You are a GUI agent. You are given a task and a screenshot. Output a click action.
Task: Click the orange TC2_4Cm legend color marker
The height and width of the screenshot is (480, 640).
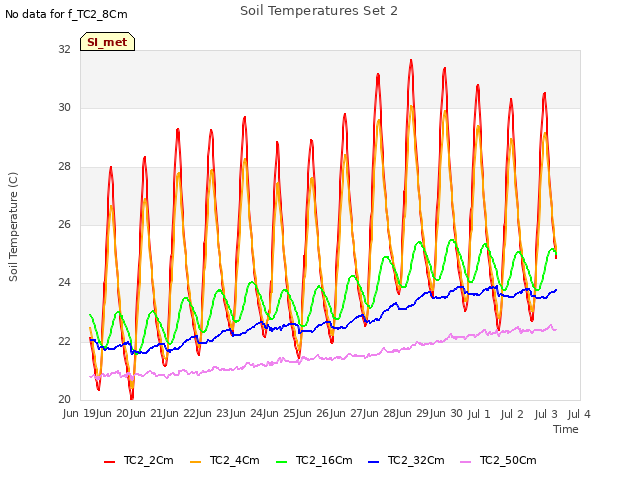pyautogui.click(x=196, y=462)
